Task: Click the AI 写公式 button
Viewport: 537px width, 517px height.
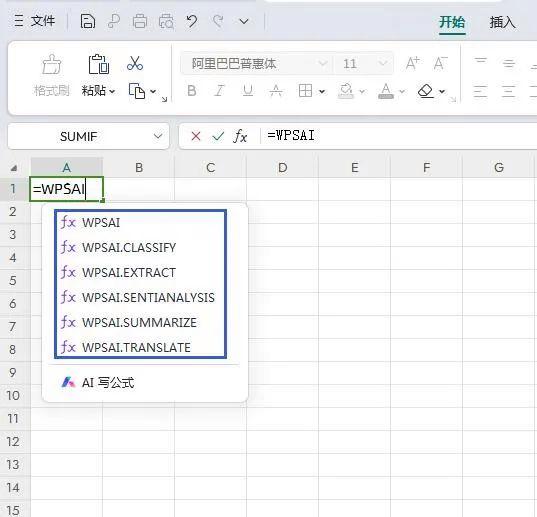Action: [98, 382]
